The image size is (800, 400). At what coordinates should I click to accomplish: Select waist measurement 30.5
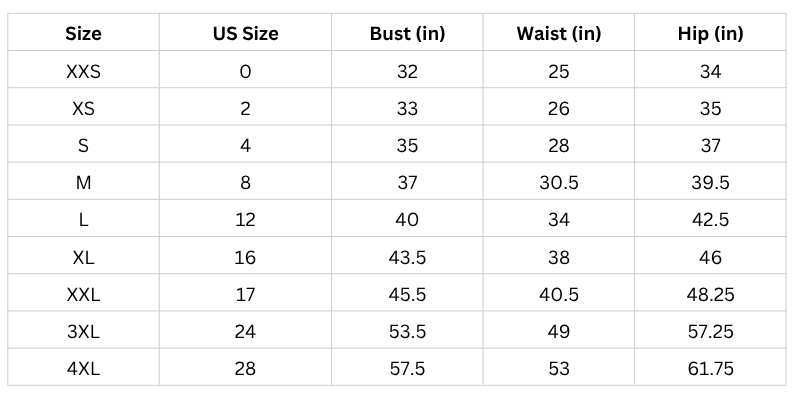(559, 183)
